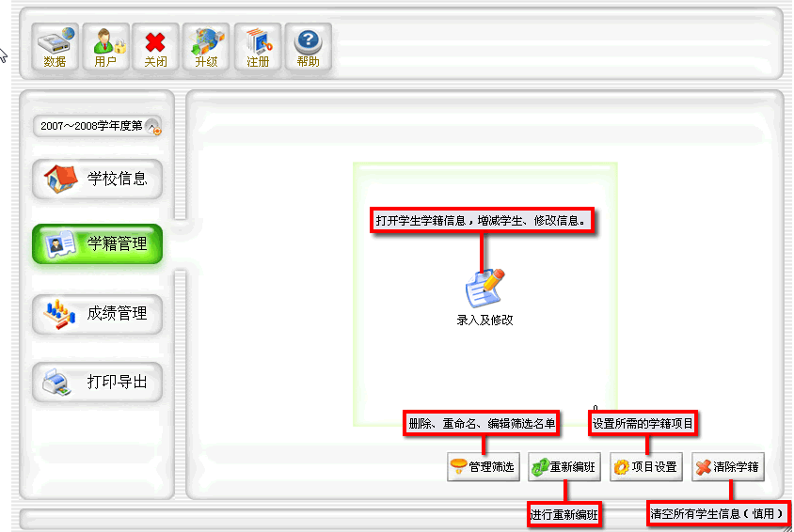
Task: Open the 升级 (Upgrade) globe icon
Action: click(206, 48)
